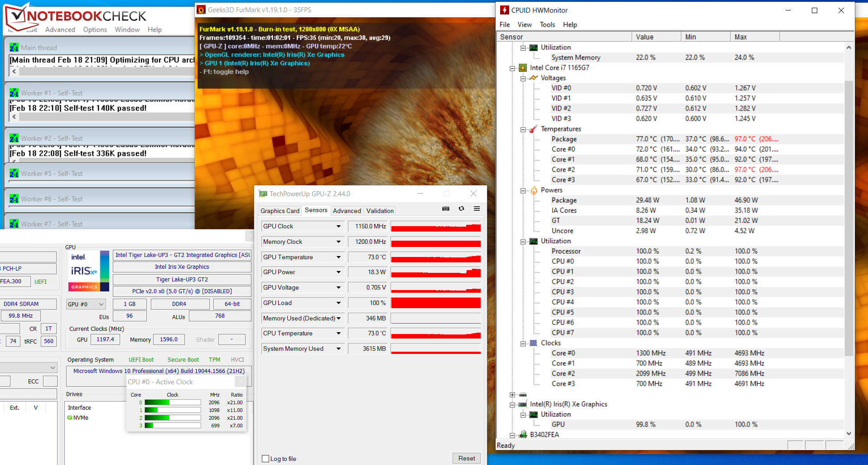Click the icon beside B3402FEA in HWMonitor
This screenshot has width=868, height=465.
(523, 435)
